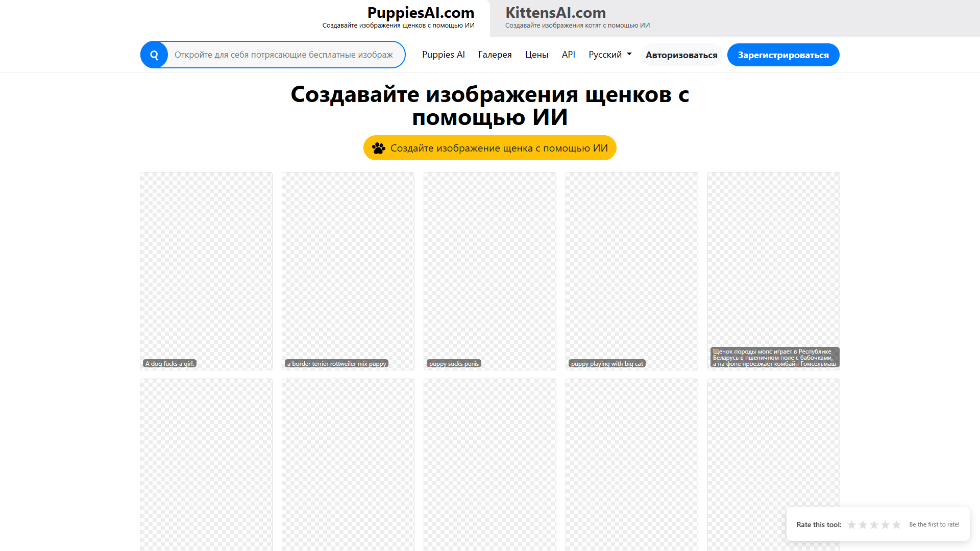This screenshot has height=551, width=980.
Task: Click the subtitle Создавайте изображения котят
Action: tap(577, 26)
